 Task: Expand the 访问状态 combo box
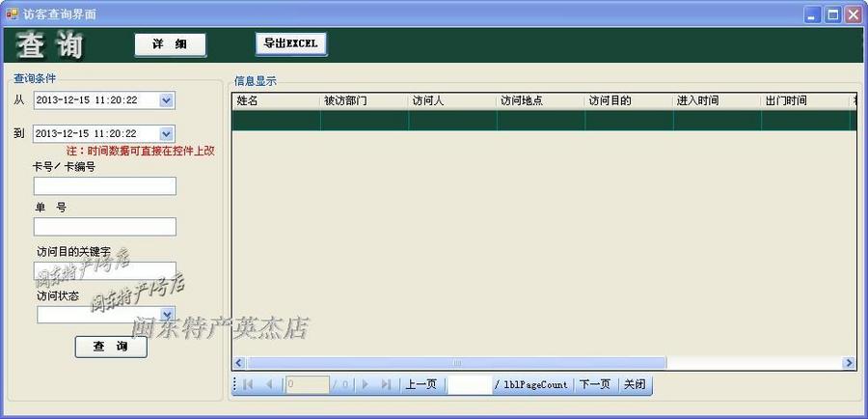(167, 315)
